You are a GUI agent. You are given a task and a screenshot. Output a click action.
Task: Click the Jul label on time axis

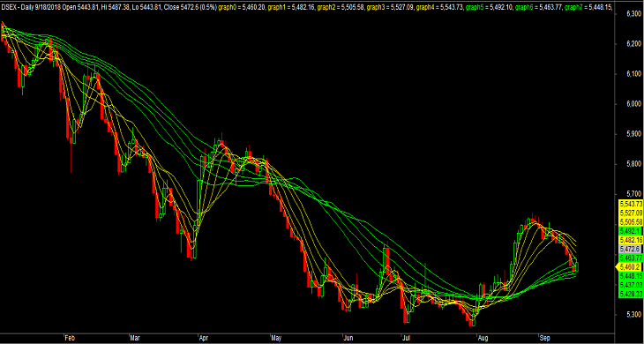point(407,339)
